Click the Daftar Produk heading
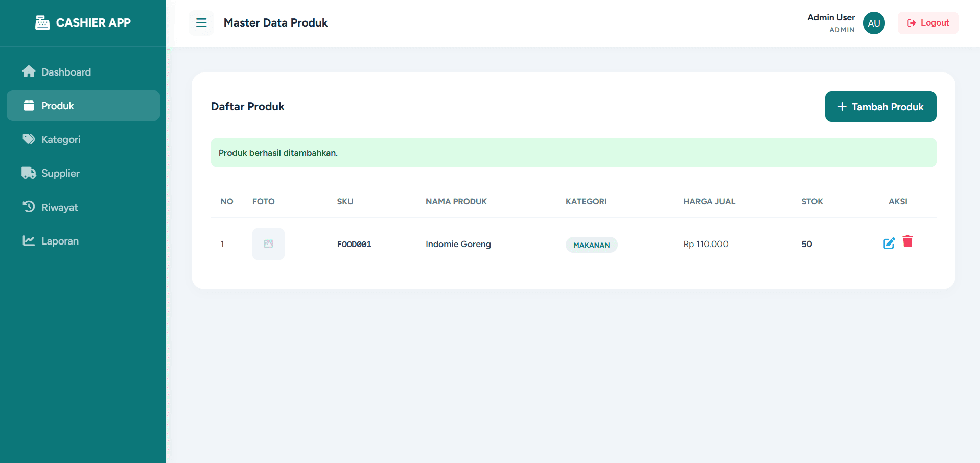Screen dimensions: 980x463 [x=248, y=106]
